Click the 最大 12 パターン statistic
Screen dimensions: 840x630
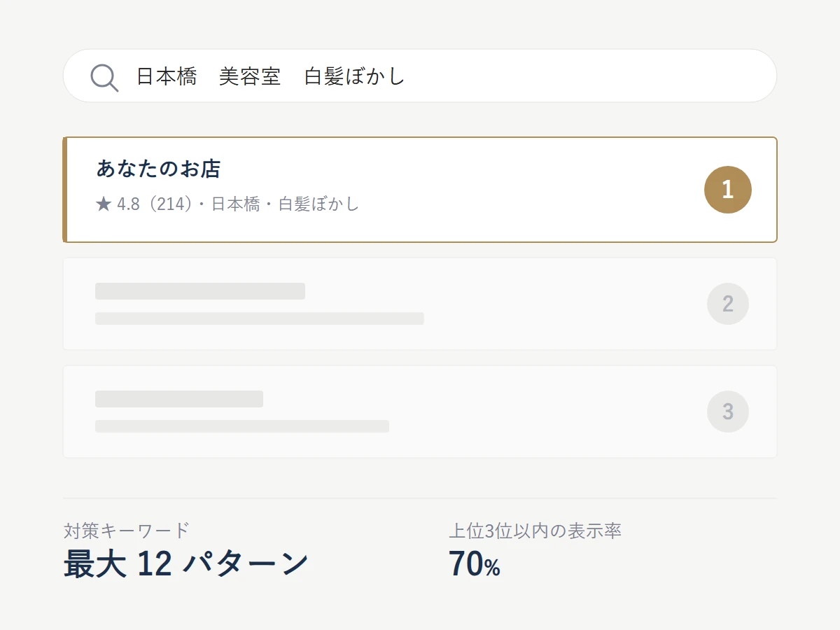[x=186, y=564]
